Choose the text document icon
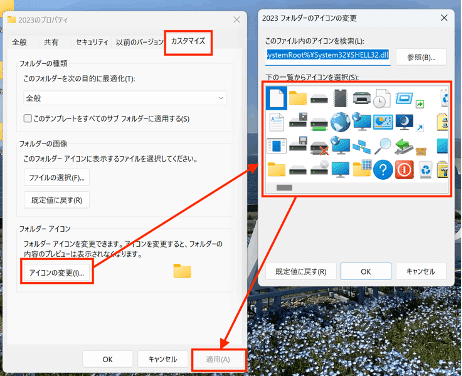The image size is (462, 376). pyautogui.click(x=276, y=122)
